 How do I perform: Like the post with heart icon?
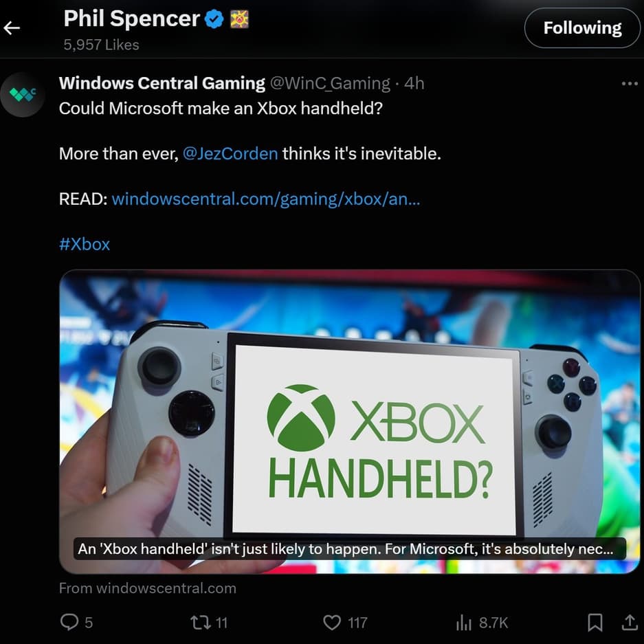[x=332, y=622]
